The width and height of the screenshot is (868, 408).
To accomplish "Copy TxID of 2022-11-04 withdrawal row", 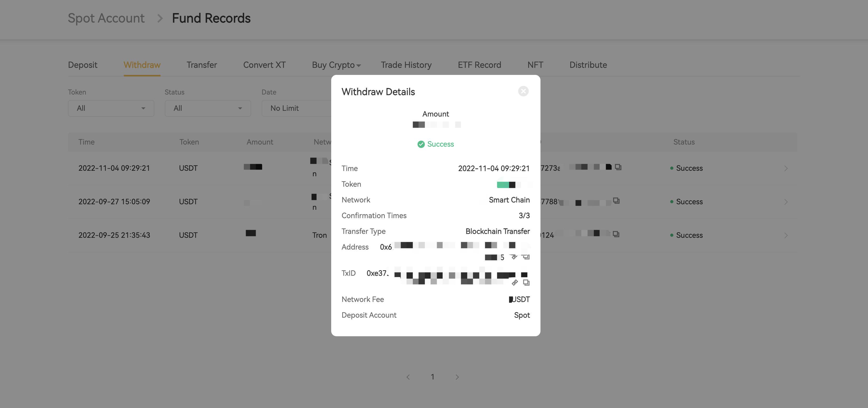I will pos(618,167).
